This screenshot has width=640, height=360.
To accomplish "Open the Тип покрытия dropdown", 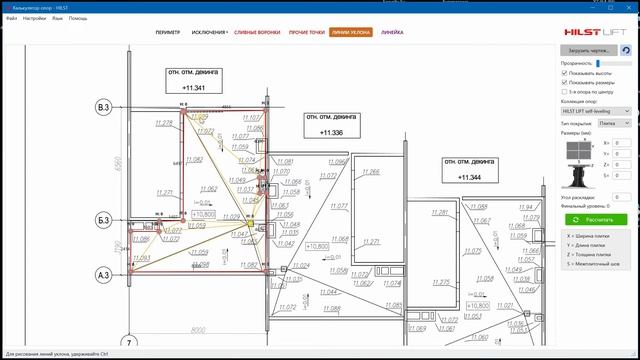I will click(x=615, y=123).
